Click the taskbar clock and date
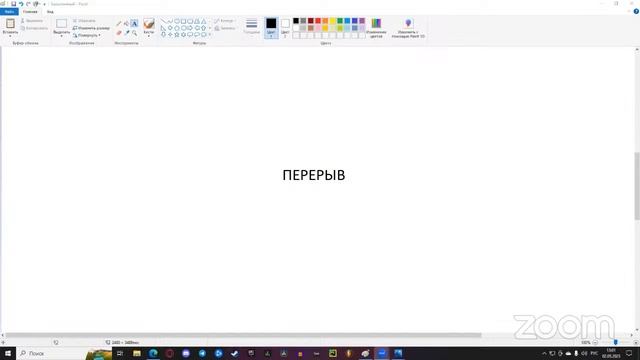 click(x=611, y=353)
